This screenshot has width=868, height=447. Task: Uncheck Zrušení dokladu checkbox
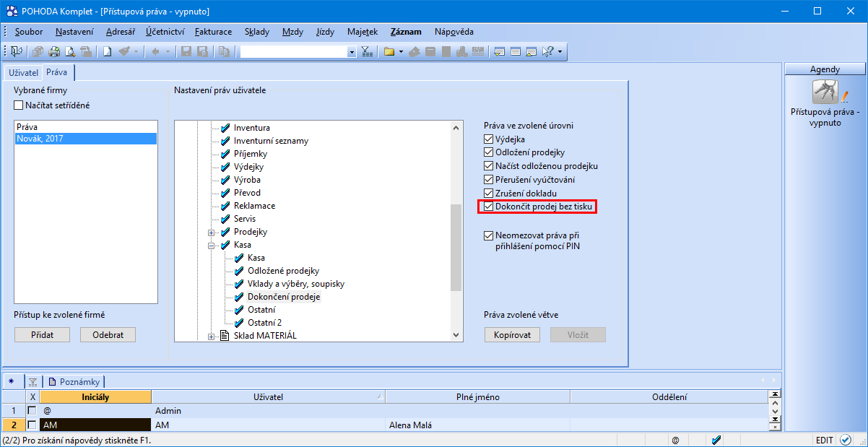tap(489, 194)
